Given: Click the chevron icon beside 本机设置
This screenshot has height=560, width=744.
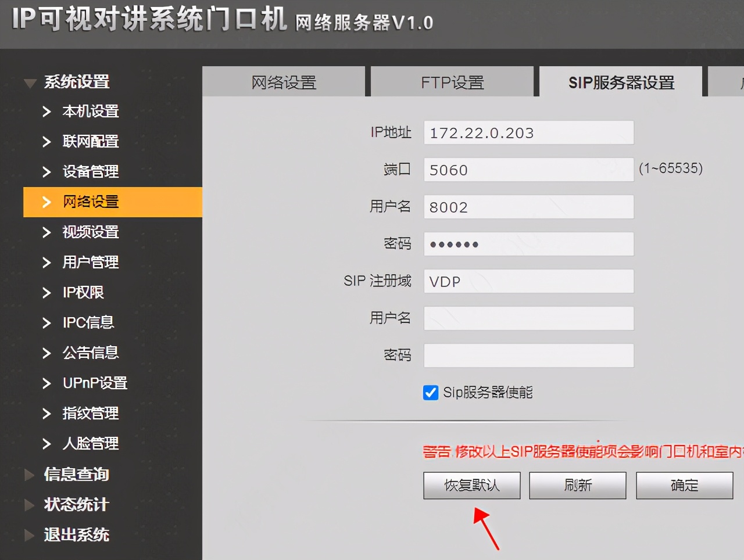Looking at the screenshot, I should point(46,112).
